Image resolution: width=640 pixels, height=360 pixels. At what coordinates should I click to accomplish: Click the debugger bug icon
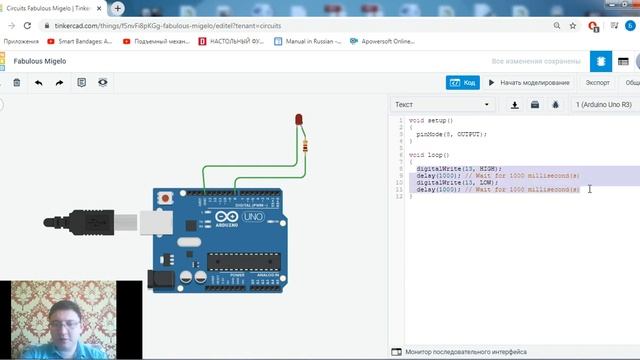556,105
